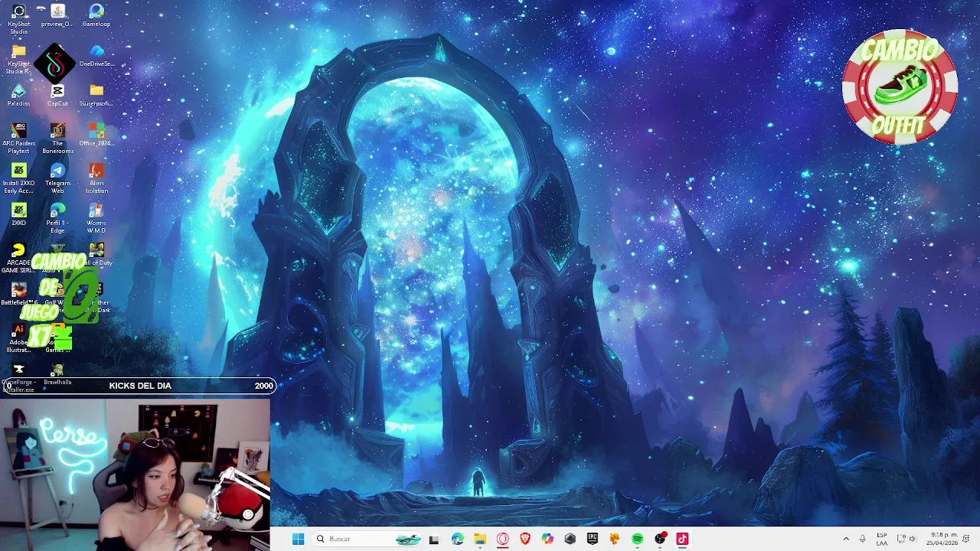Select the Install 2XKO Early Acc... icon
Image resolution: width=980 pixels, height=551 pixels.
(x=18, y=178)
